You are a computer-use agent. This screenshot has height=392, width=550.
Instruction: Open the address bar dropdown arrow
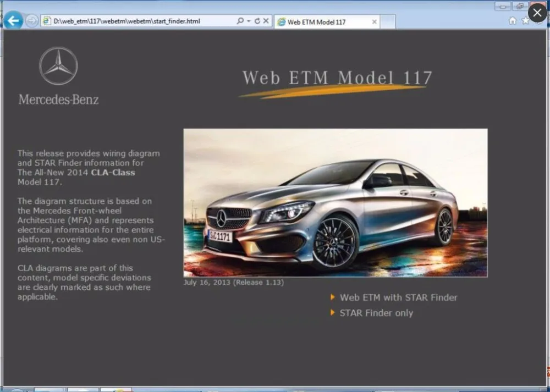click(x=249, y=21)
